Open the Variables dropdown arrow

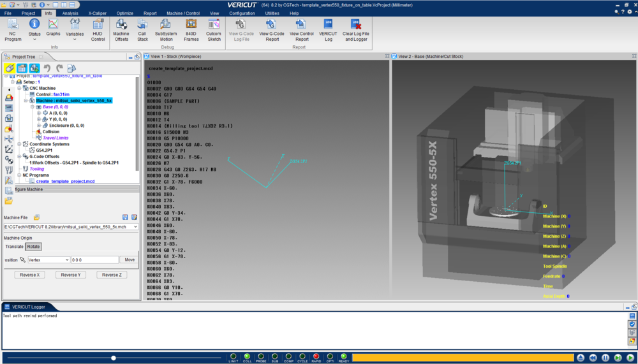[75, 40]
